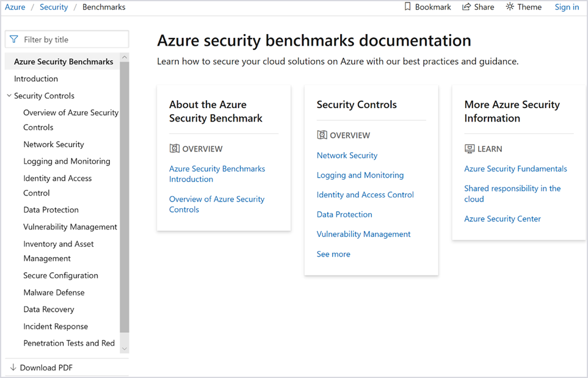The width and height of the screenshot is (588, 378).
Task: Select Malware Defense from the navigation tree
Action: (x=53, y=292)
